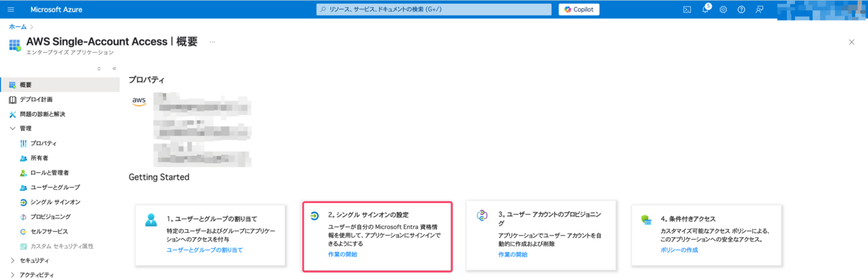The height and width of the screenshot is (279, 868).
Task: Click the user icon on card 1
Action: 150,220
